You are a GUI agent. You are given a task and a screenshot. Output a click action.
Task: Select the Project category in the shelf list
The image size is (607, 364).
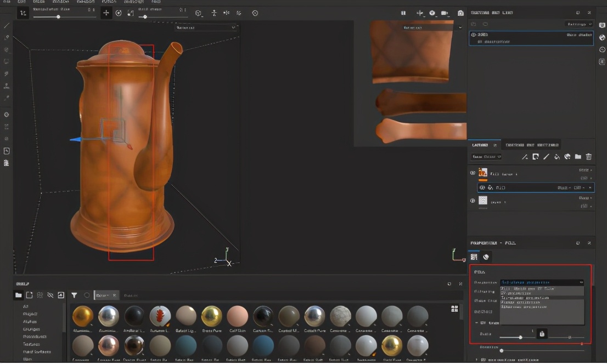point(30,314)
